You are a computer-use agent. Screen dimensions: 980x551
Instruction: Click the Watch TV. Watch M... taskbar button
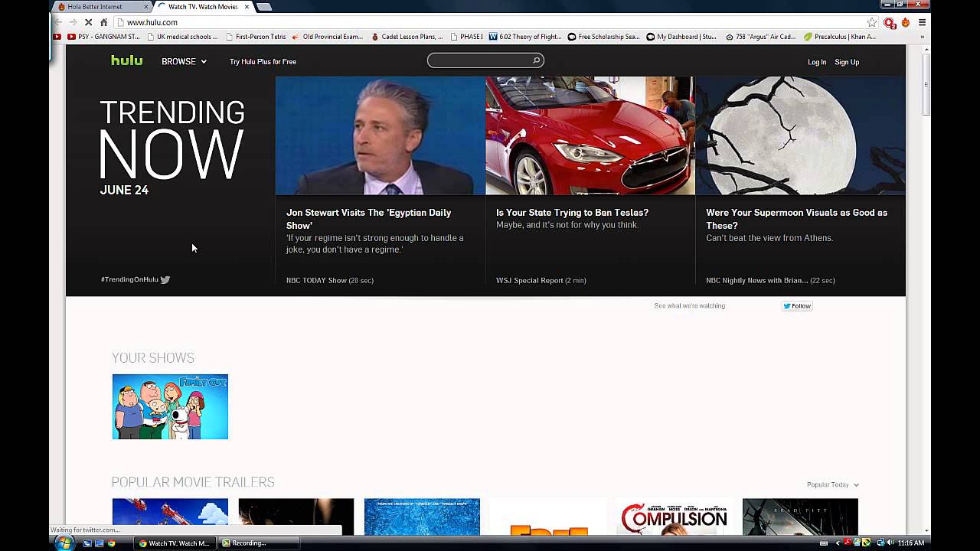(x=174, y=543)
